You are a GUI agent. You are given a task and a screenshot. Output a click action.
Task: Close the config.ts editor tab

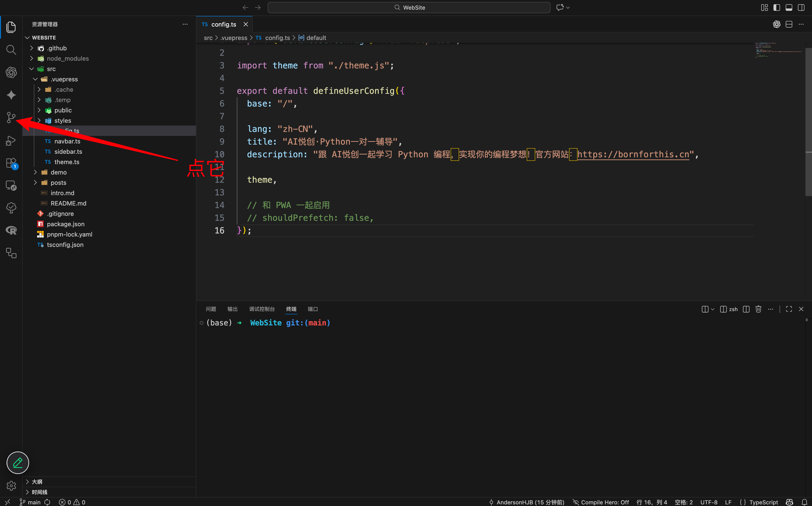(x=246, y=24)
